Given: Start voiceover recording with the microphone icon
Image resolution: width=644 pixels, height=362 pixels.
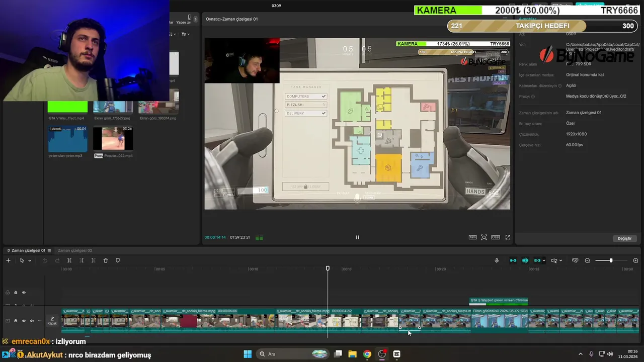Looking at the screenshot, I should (497, 260).
